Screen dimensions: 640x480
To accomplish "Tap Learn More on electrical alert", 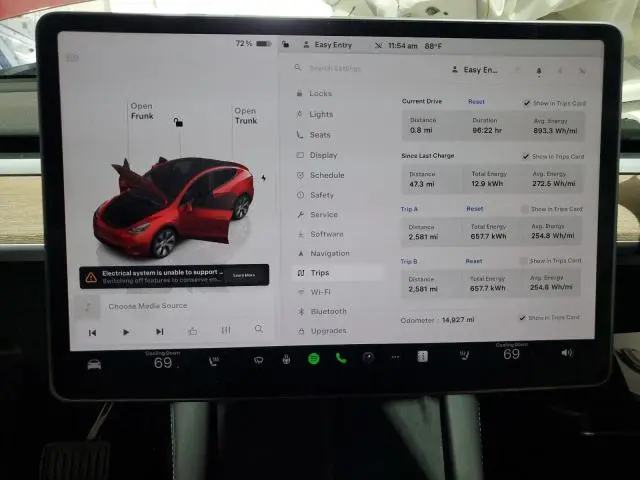I will pos(244,276).
